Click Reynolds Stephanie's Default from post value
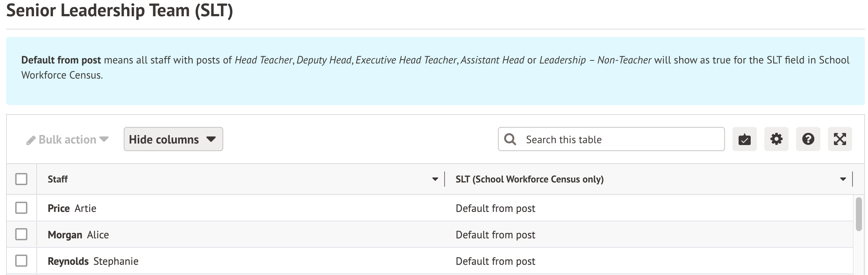 [x=495, y=261]
